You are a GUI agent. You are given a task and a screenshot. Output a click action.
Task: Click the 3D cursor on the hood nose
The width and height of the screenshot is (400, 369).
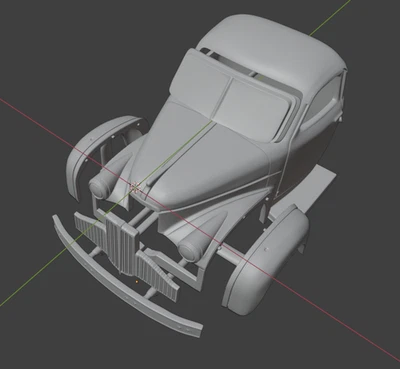tap(135, 188)
